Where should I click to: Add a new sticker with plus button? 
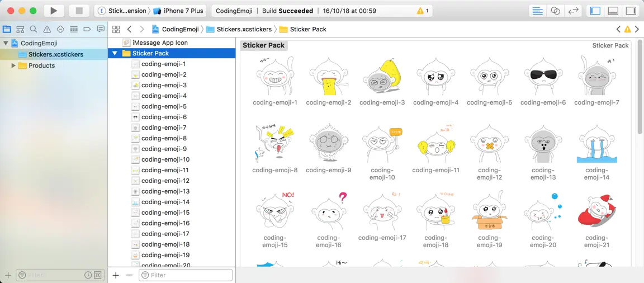pos(116,275)
